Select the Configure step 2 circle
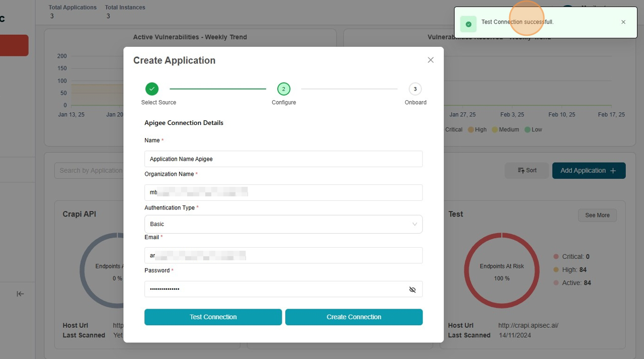The height and width of the screenshot is (359, 644). click(283, 89)
